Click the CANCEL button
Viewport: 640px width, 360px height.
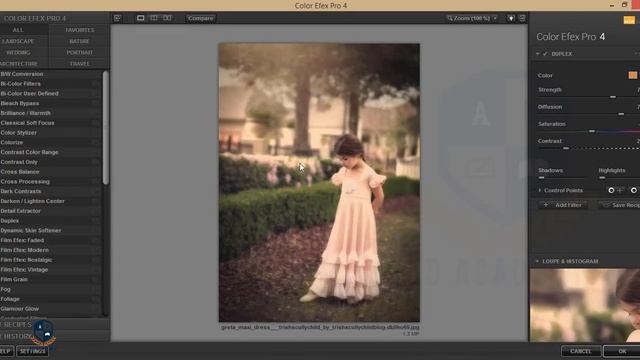click(580, 351)
